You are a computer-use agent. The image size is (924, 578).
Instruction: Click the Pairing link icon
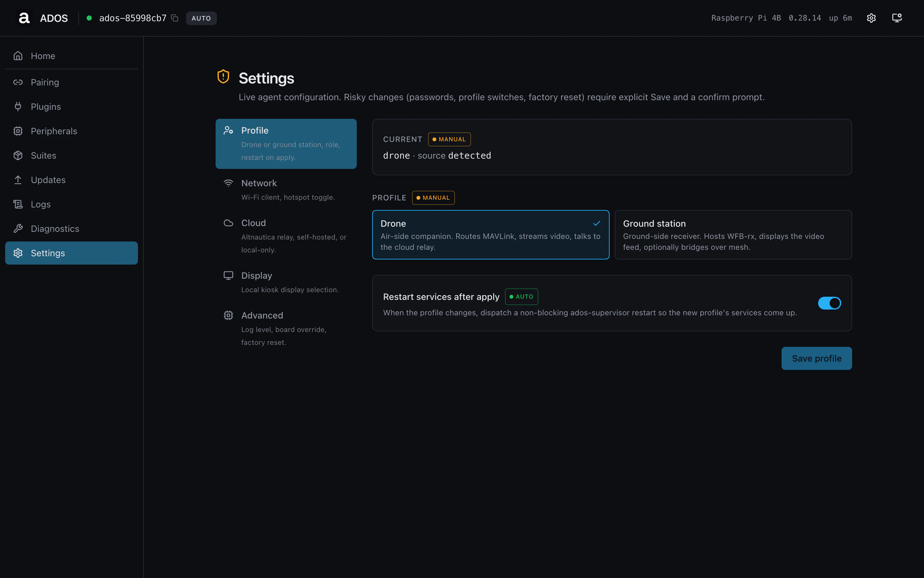18,82
